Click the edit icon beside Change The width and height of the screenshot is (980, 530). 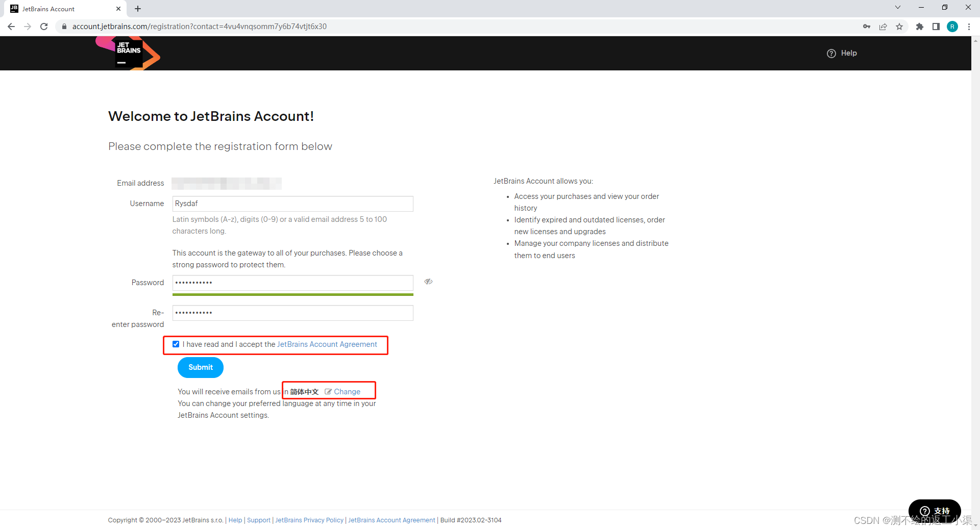pos(328,392)
